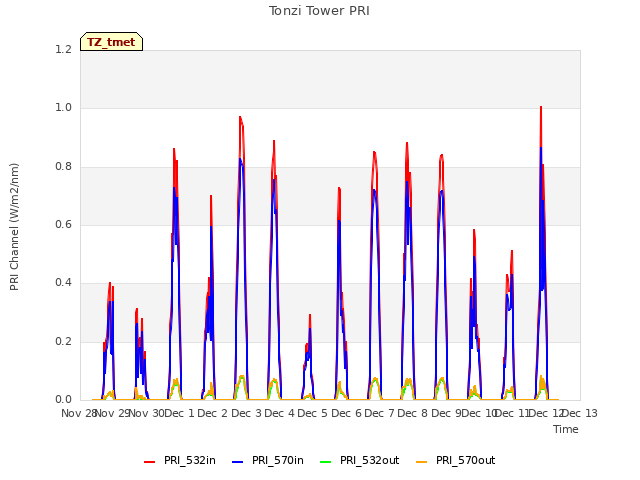640x480 pixels.
Task: Click the 0.6 y-axis tick label
Action: tap(63, 224)
